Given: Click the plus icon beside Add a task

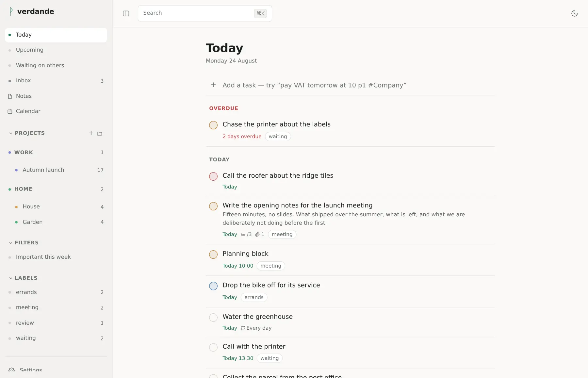Looking at the screenshot, I should [x=213, y=85].
